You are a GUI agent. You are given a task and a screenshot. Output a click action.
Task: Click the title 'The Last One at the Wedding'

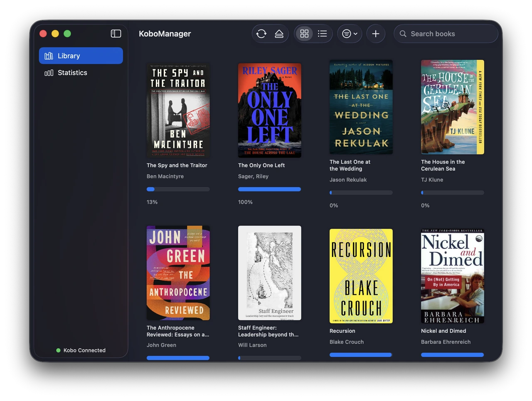tap(350, 165)
